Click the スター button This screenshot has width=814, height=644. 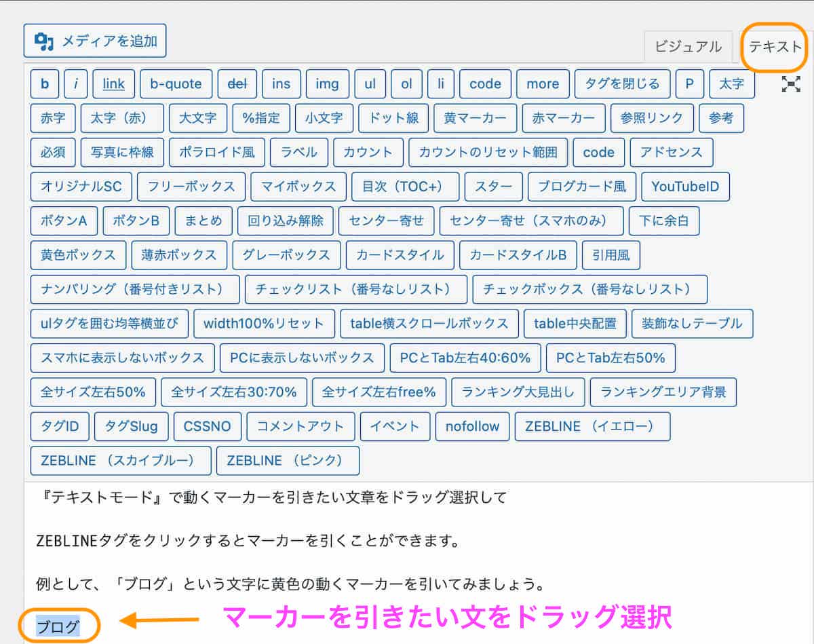pos(494,187)
